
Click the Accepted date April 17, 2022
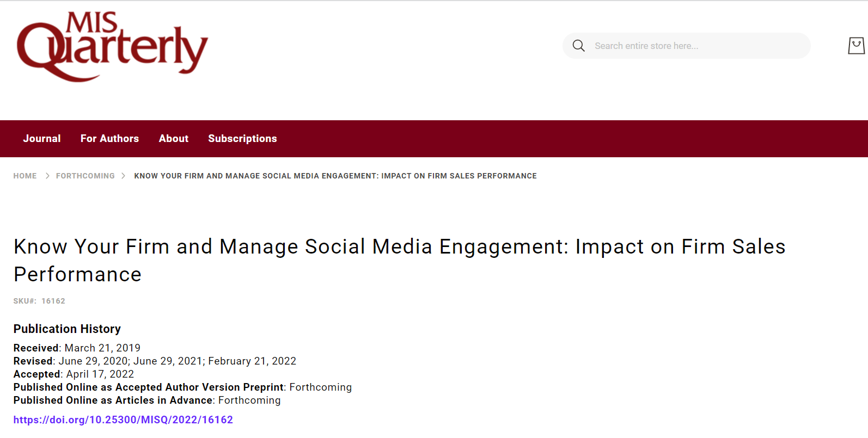click(100, 374)
